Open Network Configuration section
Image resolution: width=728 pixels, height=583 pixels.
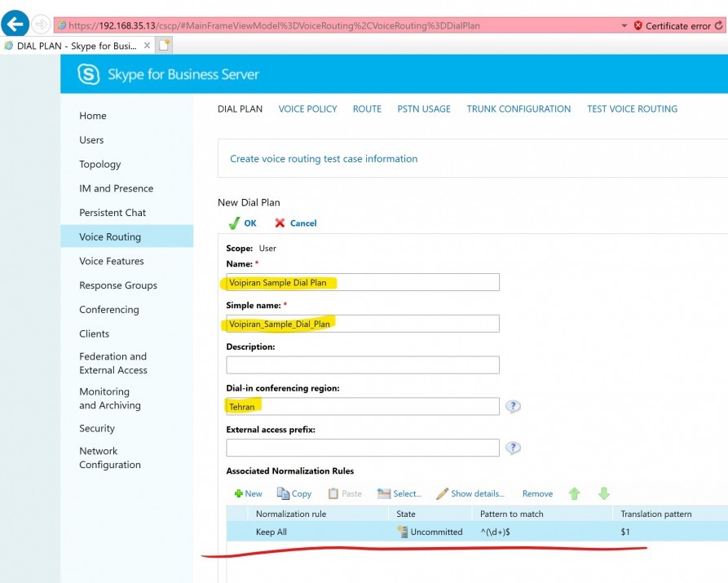tap(109, 458)
